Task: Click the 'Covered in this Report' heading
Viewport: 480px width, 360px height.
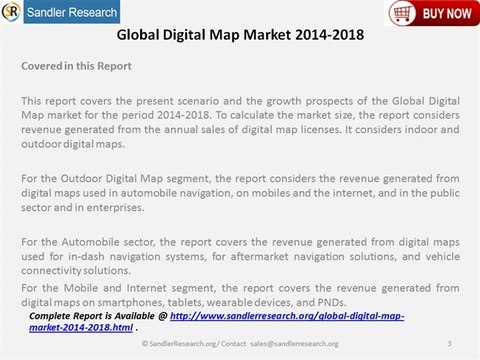Action: 76,66
